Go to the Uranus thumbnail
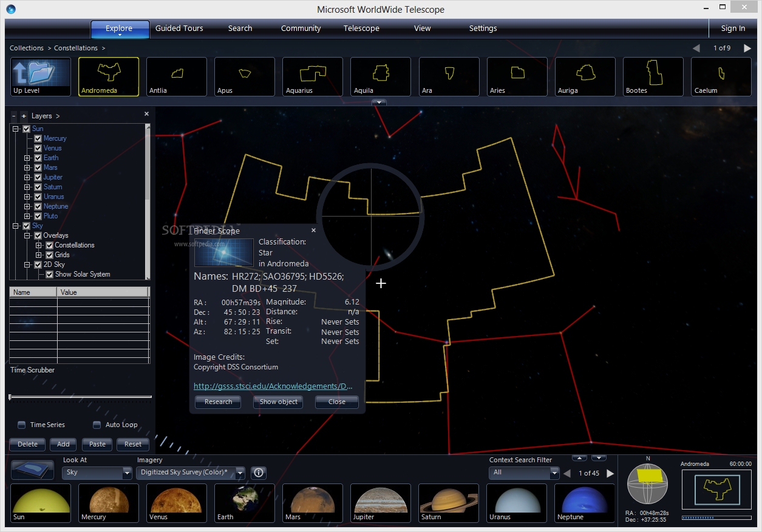The width and height of the screenshot is (762, 532). pyautogui.click(x=517, y=503)
